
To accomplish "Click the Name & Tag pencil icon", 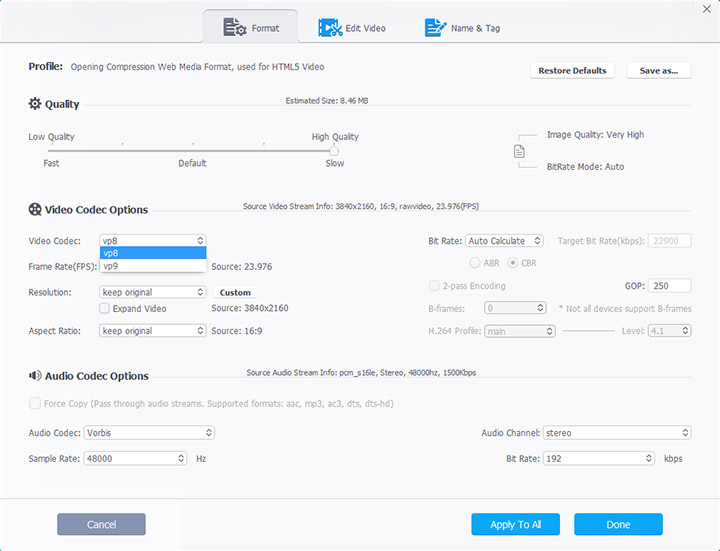I will (435, 28).
